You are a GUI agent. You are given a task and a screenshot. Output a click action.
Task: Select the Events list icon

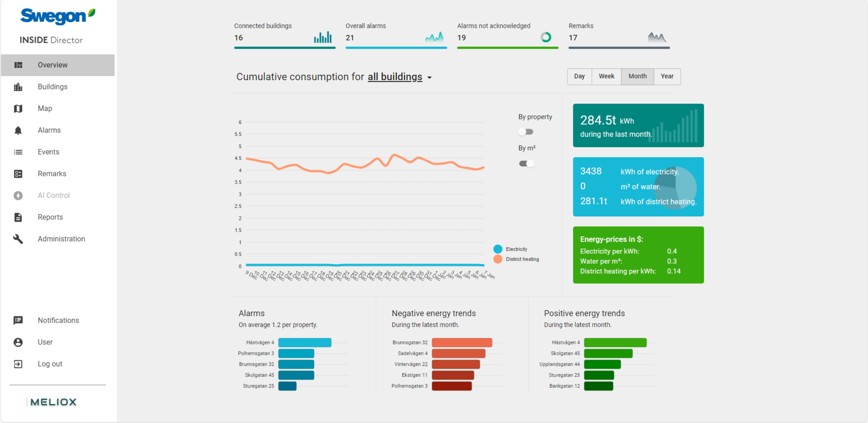pyautogui.click(x=18, y=152)
